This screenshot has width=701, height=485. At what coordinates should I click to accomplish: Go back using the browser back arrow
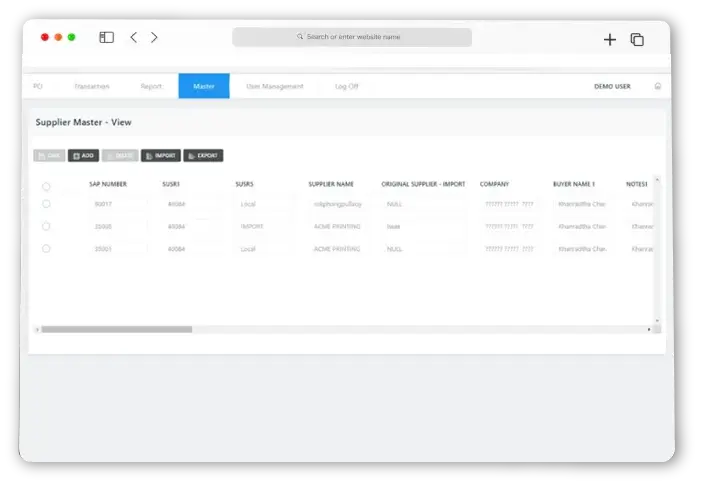[x=133, y=38]
